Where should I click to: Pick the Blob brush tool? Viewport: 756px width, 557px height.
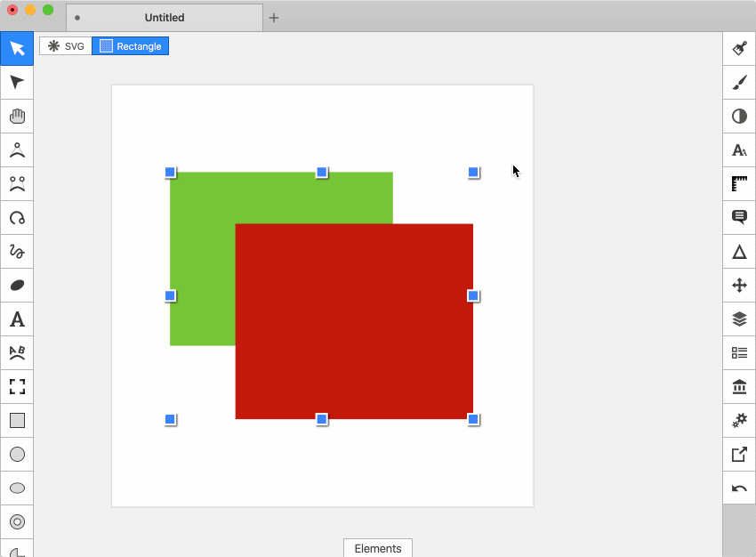[17, 285]
